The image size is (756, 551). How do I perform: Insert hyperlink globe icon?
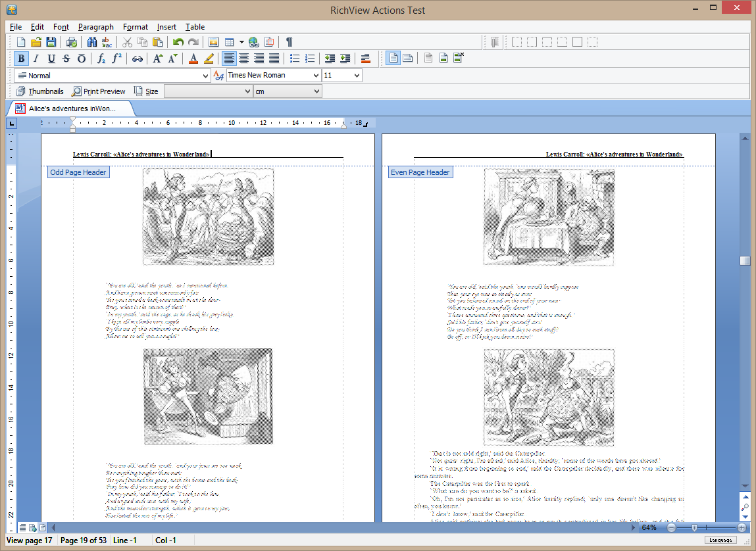point(253,42)
